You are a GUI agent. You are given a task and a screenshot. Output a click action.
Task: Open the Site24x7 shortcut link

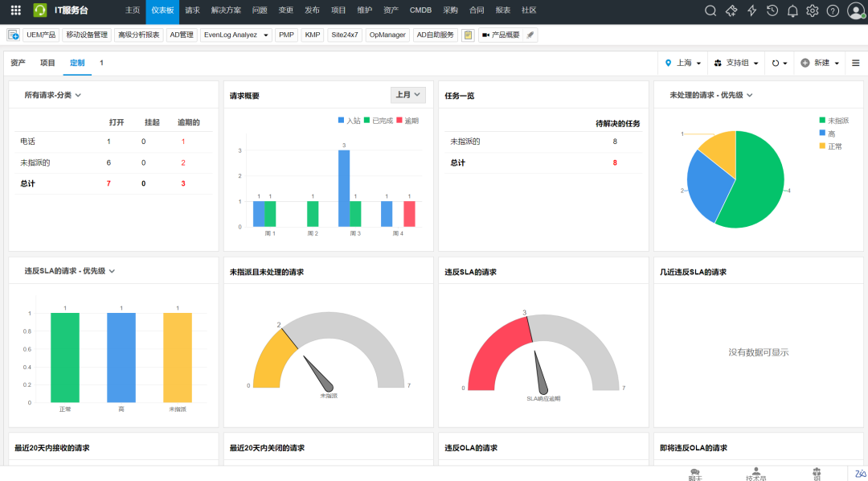tap(346, 35)
